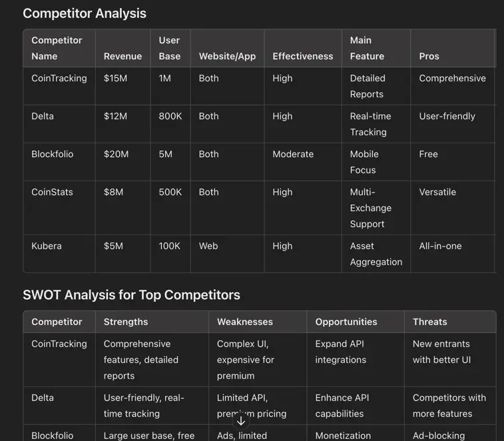Click the Threats column header
This screenshot has height=441, width=504.
[x=429, y=322]
